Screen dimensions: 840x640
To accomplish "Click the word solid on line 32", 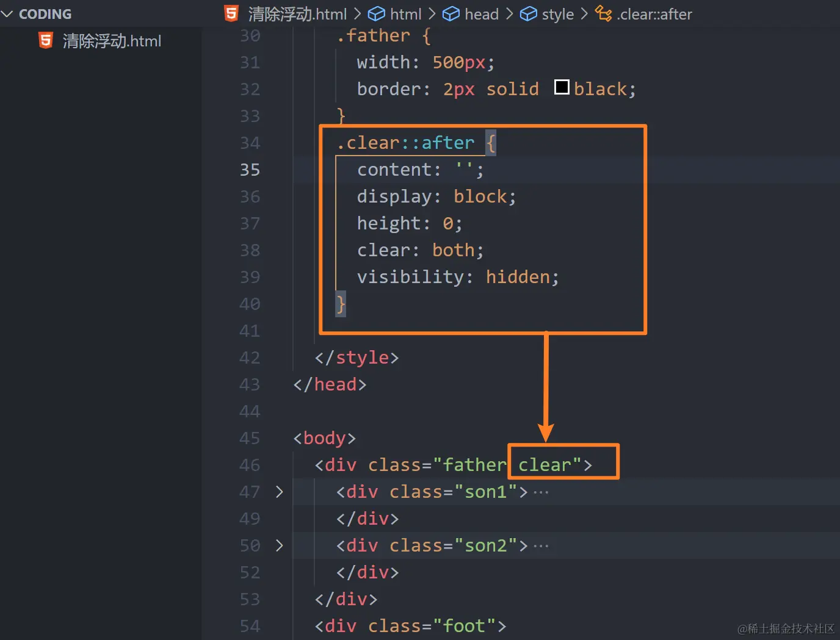I will point(513,89).
